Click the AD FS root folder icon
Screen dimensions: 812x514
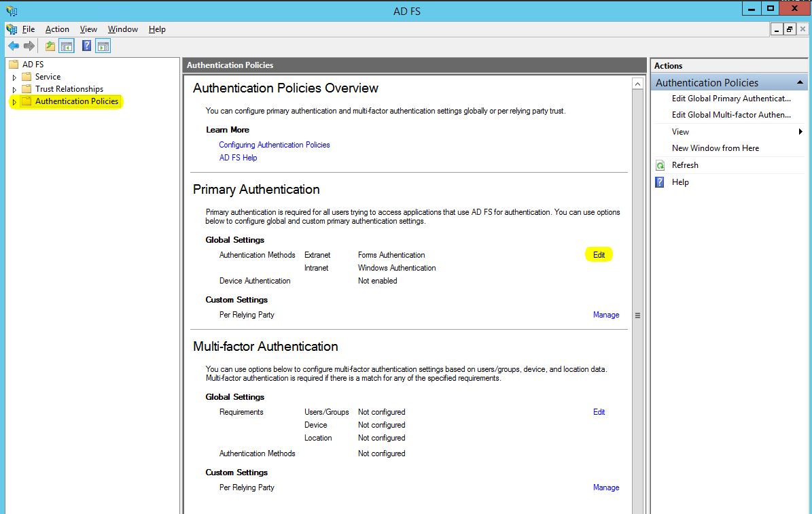point(14,64)
